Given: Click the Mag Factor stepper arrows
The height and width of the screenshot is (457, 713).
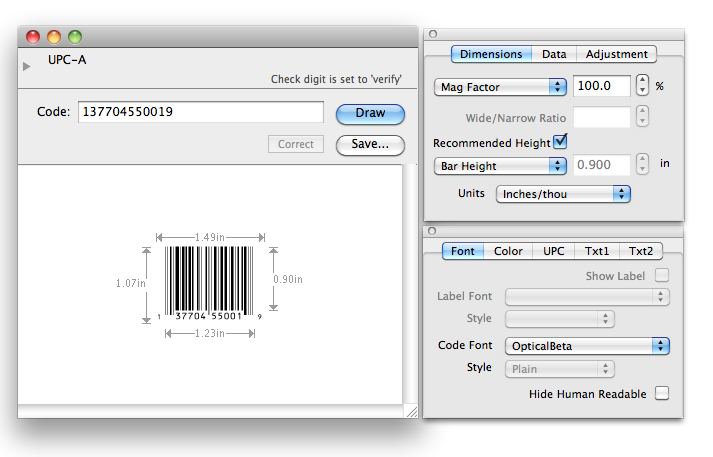Looking at the screenshot, I should click(x=642, y=85).
